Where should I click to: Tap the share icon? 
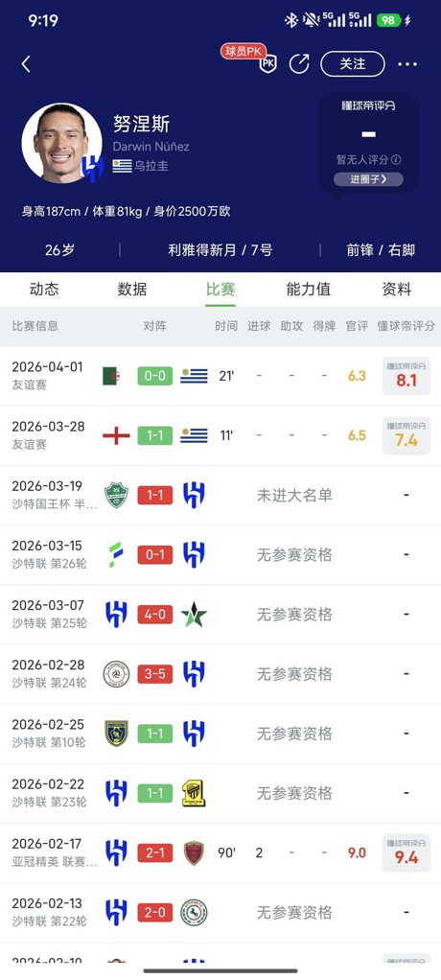click(x=299, y=63)
